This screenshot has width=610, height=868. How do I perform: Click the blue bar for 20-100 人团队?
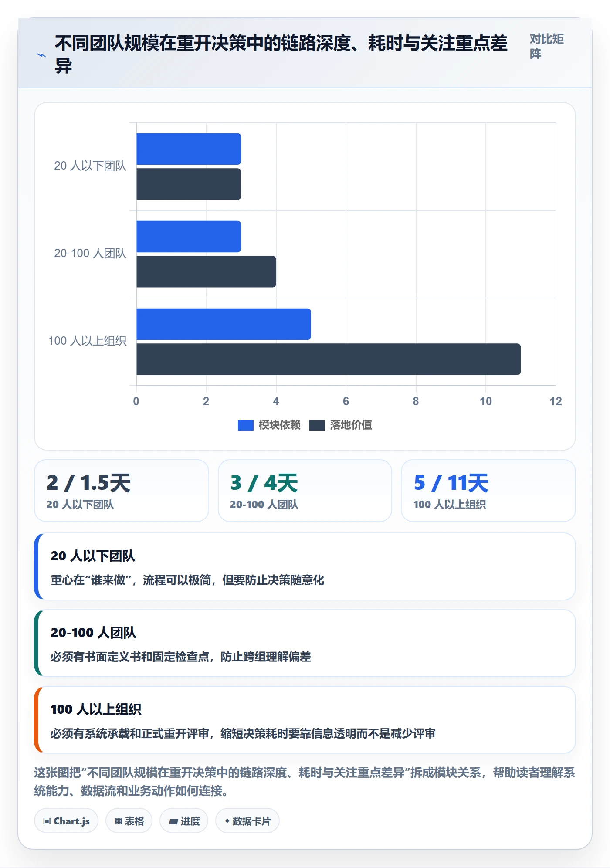point(189,237)
